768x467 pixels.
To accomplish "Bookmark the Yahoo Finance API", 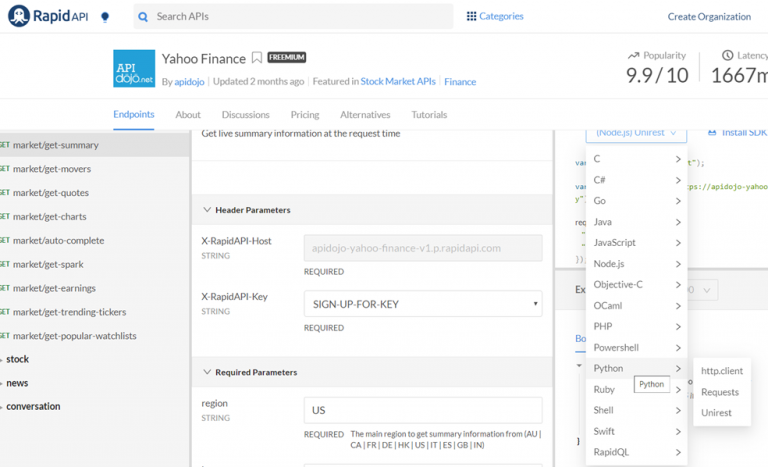I will pos(257,58).
